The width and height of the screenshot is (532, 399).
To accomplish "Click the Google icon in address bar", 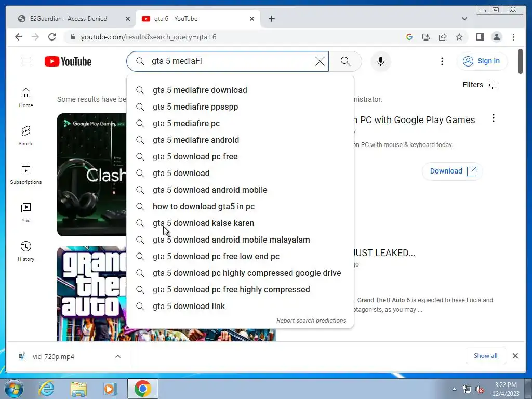I will click(x=409, y=37).
